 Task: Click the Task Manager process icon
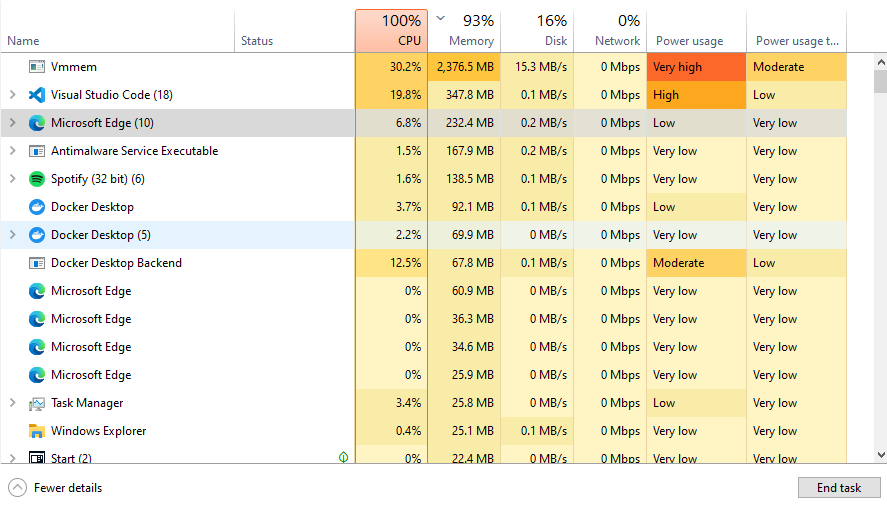tap(37, 403)
